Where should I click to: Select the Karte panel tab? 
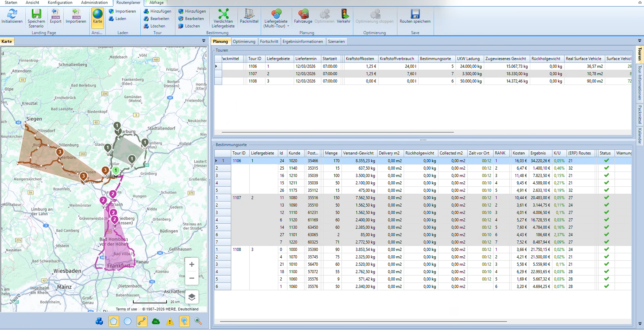pyautogui.click(x=7, y=41)
